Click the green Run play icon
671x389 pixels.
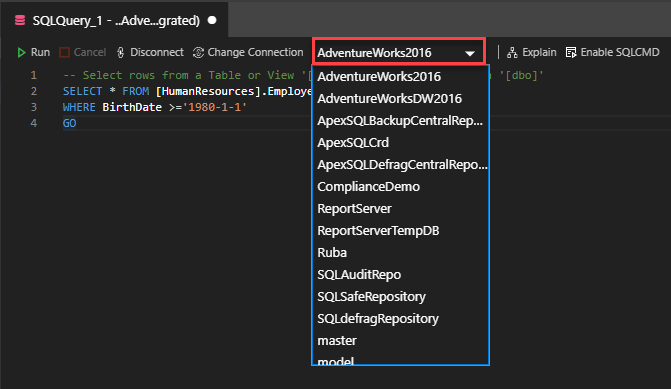[x=21, y=53]
